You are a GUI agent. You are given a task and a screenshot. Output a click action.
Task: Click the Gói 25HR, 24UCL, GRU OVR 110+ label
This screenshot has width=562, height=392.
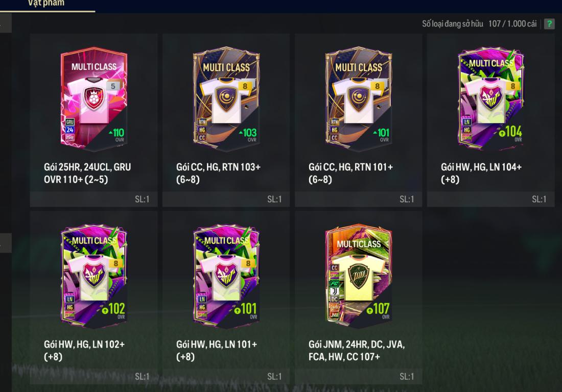pyautogui.click(x=87, y=173)
